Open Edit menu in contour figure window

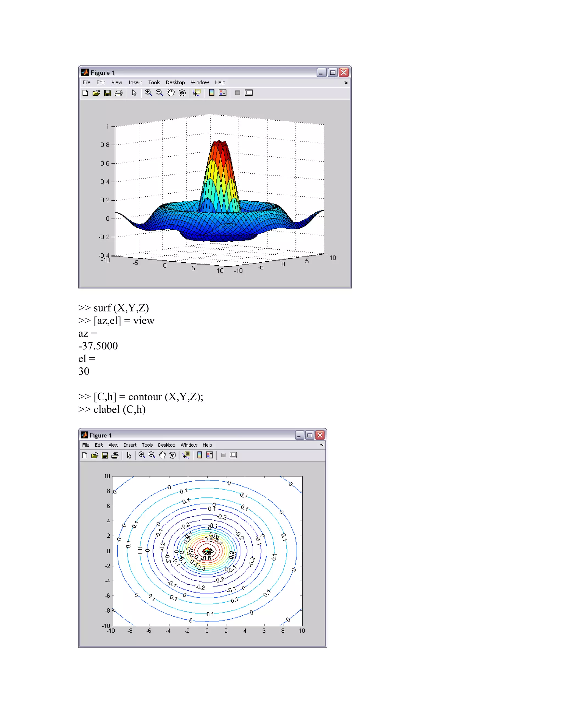tap(99, 445)
